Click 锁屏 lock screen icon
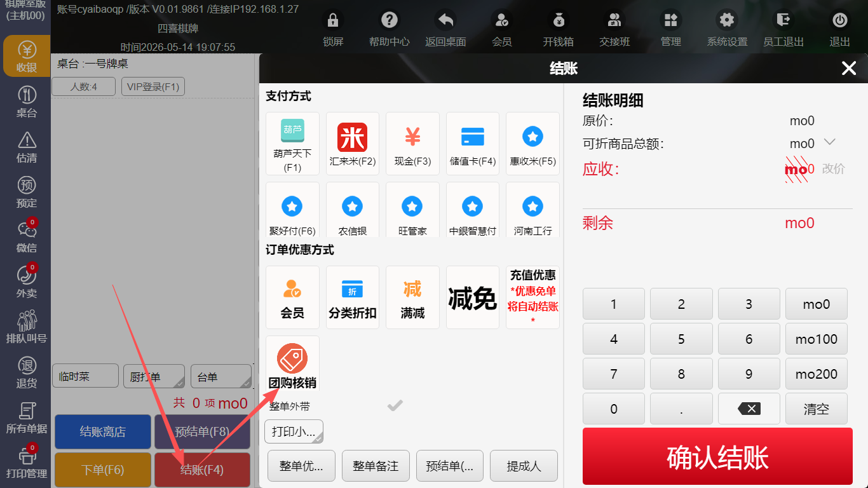Image resolution: width=868 pixels, height=488 pixels. [x=333, y=29]
